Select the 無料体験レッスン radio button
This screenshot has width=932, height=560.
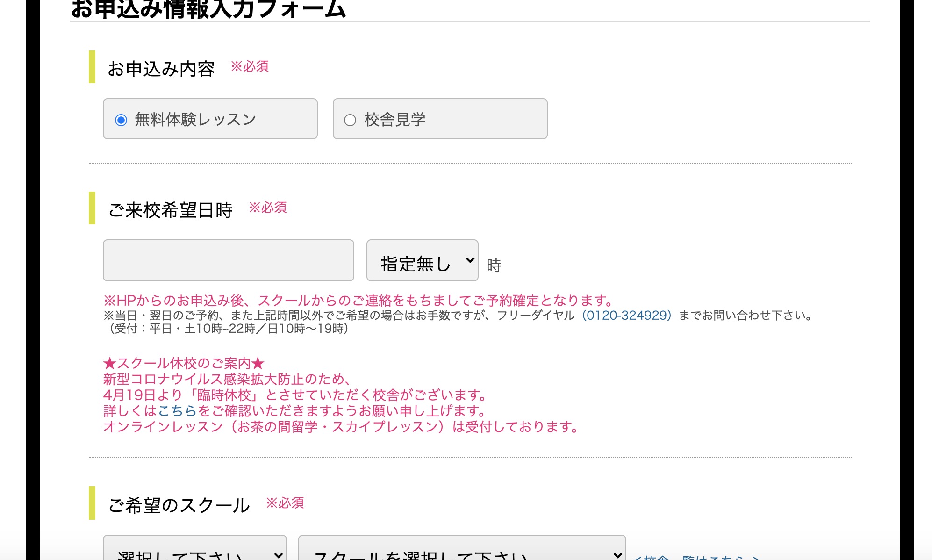[x=121, y=120]
